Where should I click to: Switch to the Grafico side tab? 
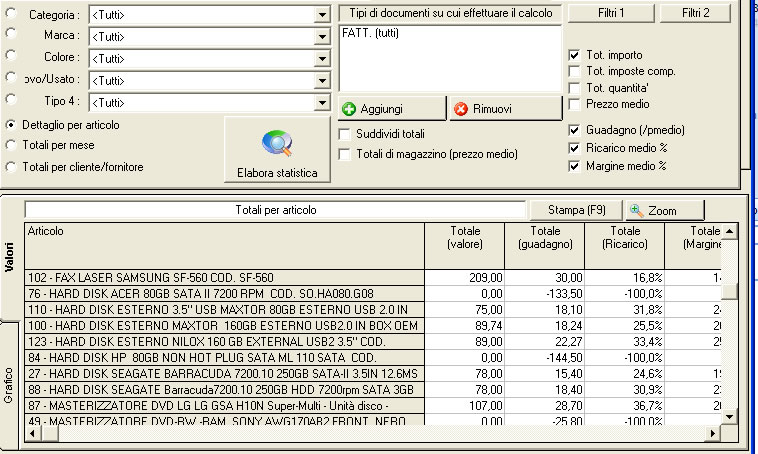coord(9,385)
